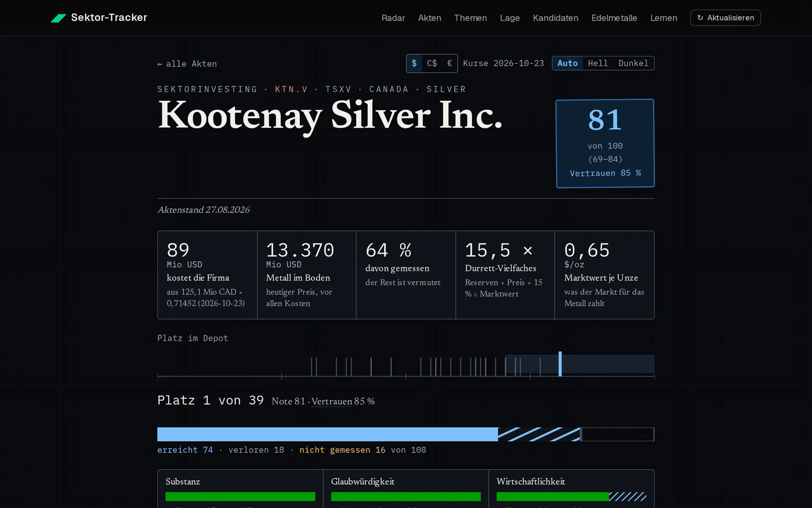Switch to the Edelmetalle section
The width and height of the screenshot is (812, 508).
614,18
